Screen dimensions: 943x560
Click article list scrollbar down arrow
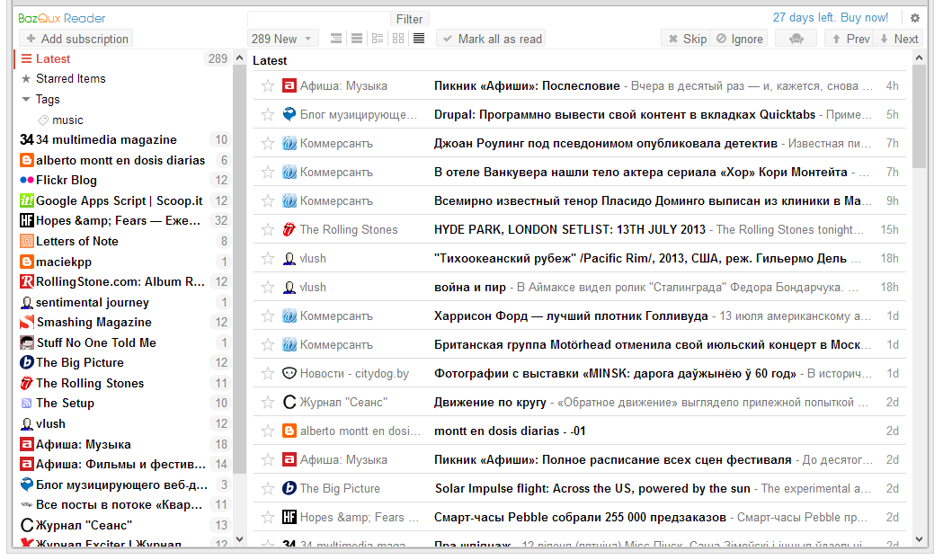coord(919,539)
